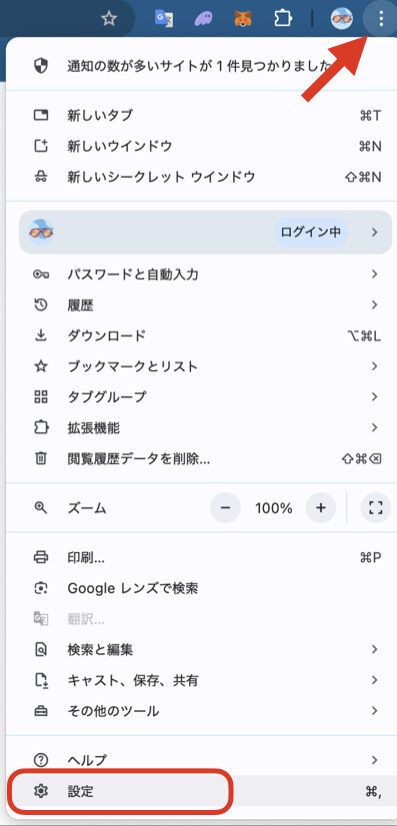Click the 通知の数が多いサイト safety notice
Image resolution: width=397 pixels, height=826 pixels.
[199, 66]
